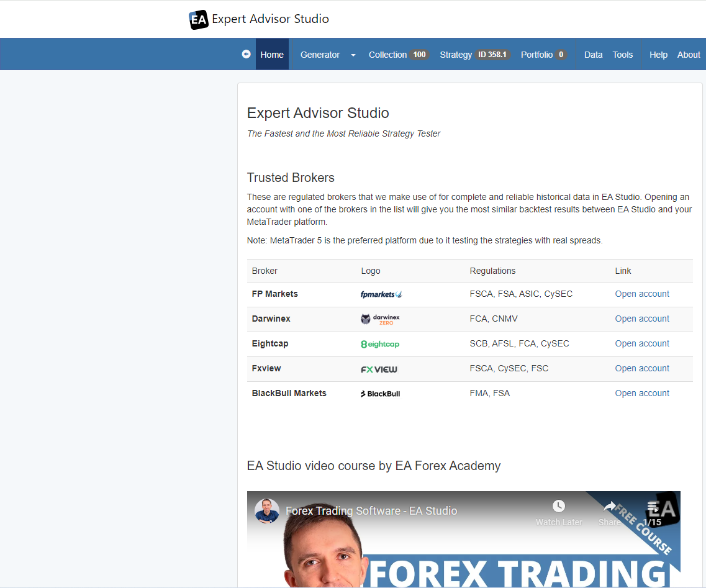706x588 pixels.
Task: Click 'FMA, FSA' regulations cell
Action: pos(489,392)
